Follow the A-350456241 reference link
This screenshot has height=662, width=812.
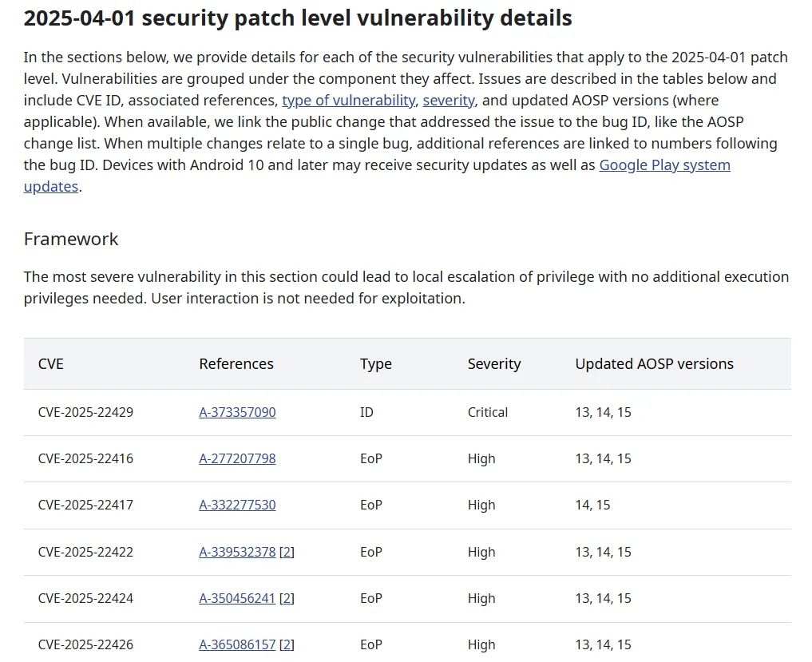pyautogui.click(x=237, y=599)
